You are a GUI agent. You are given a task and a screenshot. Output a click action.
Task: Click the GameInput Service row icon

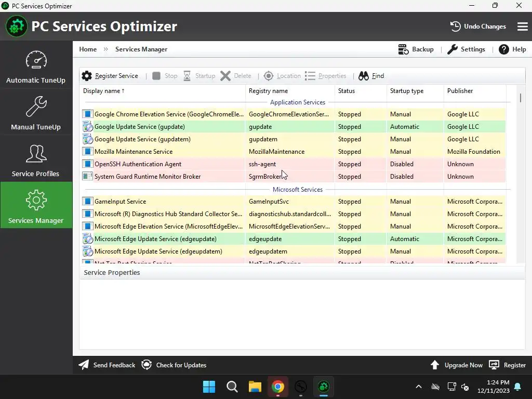[x=87, y=201]
